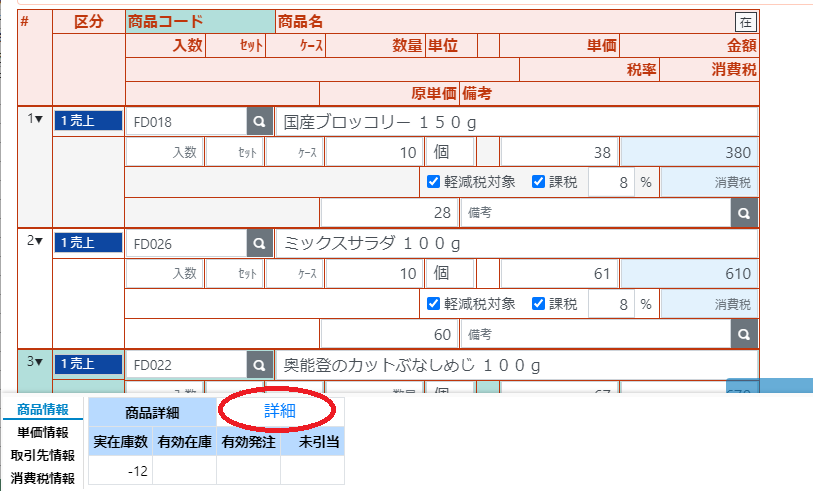The image size is (813, 491).
Task: Click product name field ミックスサラダ 100g
Action: pos(516,243)
